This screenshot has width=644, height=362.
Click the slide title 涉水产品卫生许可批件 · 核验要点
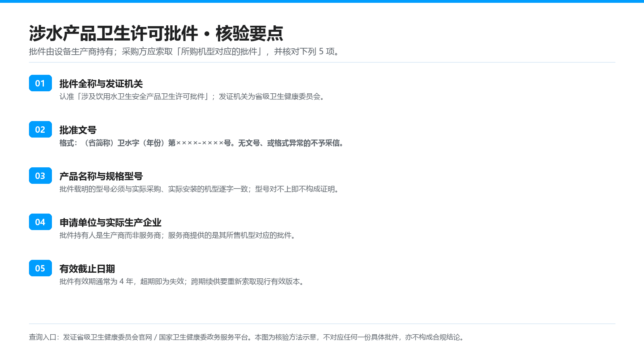pyautogui.click(x=156, y=33)
